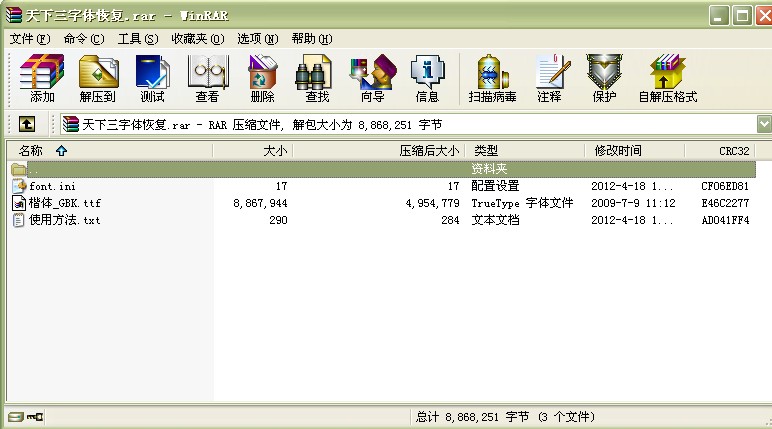
Task: Click the 解压到 (Extract To) icon
Action: click(98, 78)
